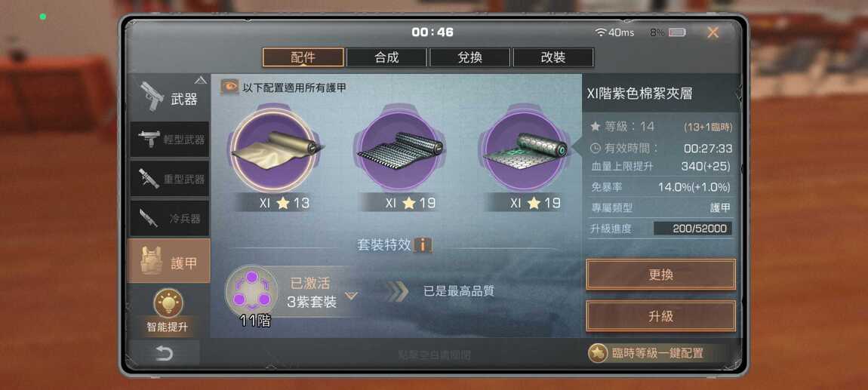
Task: Click the back arrow icon
Action: [x=164, y=354]
